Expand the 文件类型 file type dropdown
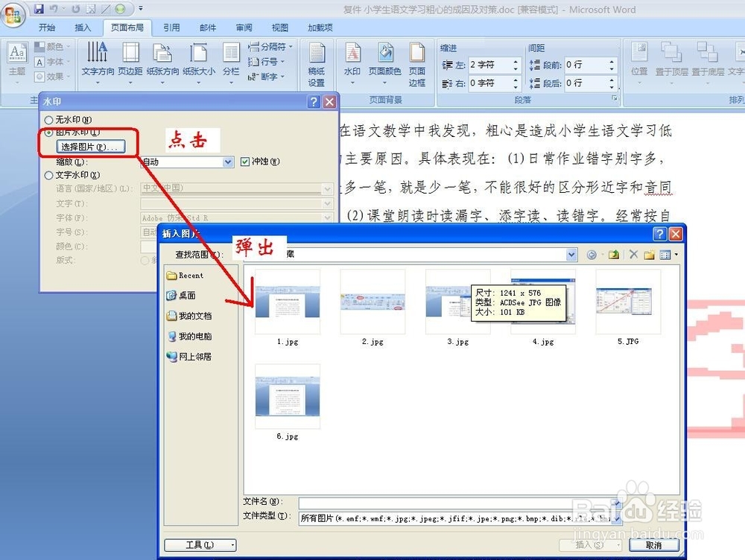The width and height of the screenshot is (745, 560). (616, 518)
